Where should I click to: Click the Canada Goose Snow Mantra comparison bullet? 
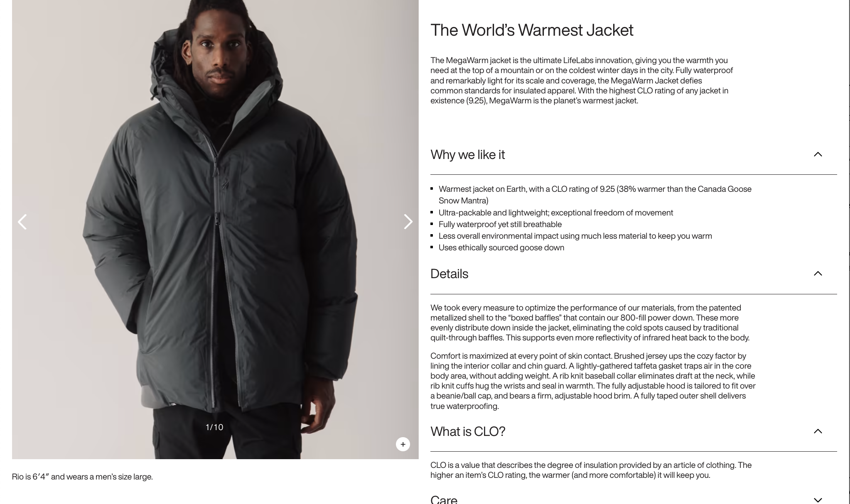595,195
